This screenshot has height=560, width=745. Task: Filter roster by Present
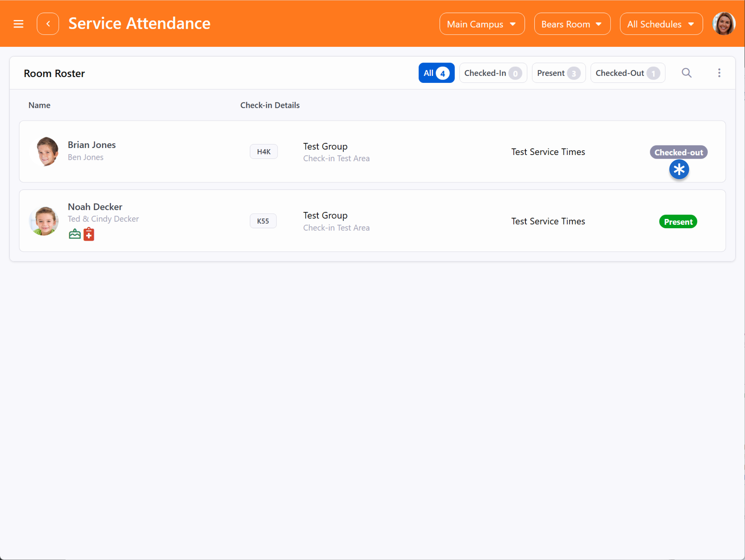(558, 73)
